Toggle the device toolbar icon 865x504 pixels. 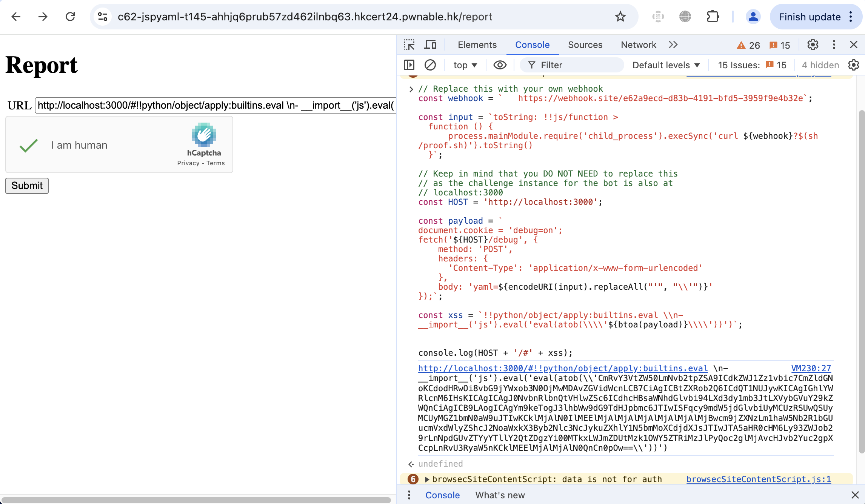[430, 45]
